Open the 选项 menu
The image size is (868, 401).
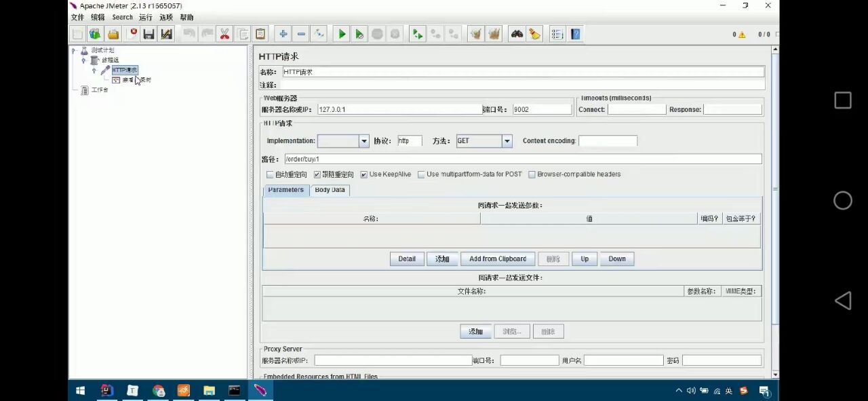tap(166, 17)
